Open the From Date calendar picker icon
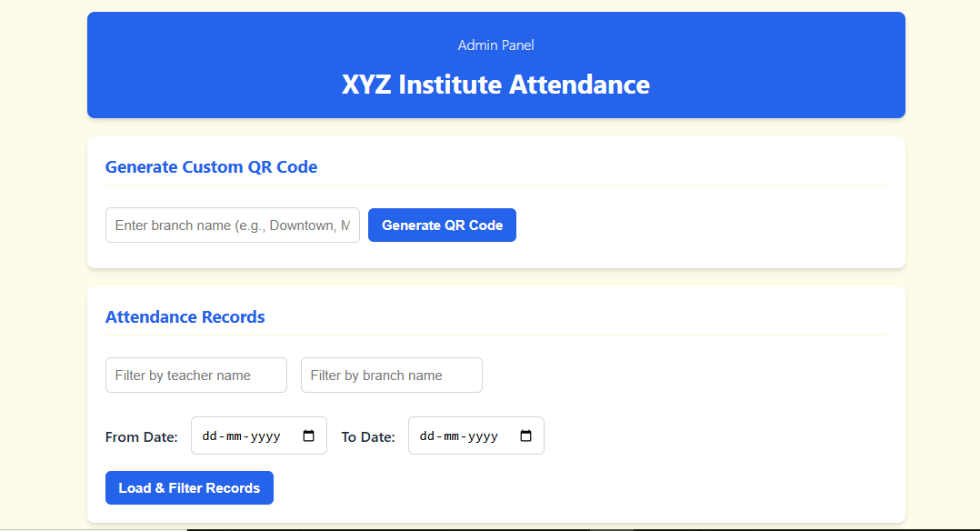The height and width of the screenshot is (531, 980). [x=308, y=436]
